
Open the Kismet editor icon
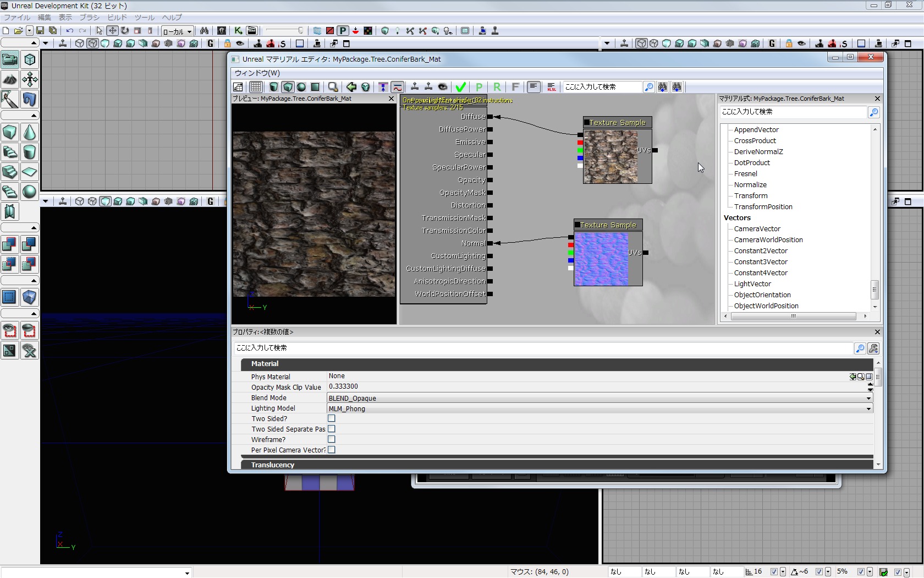click(x=238, y=31)
